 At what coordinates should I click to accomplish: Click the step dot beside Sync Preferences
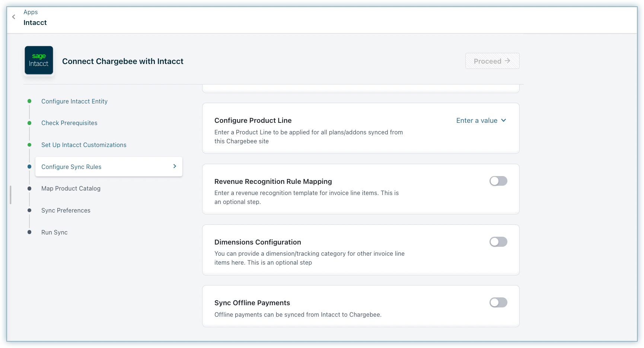click(29, 210)
